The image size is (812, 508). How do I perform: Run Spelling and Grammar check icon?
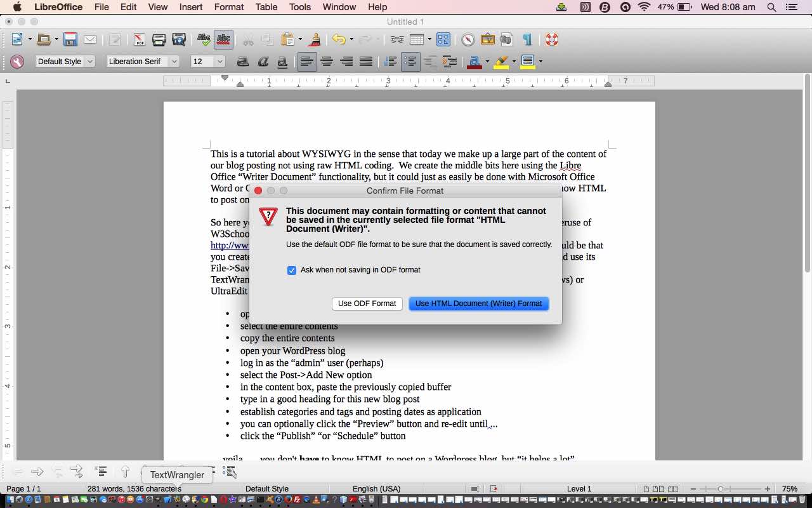pyautogui.click(x=204, y=39)
